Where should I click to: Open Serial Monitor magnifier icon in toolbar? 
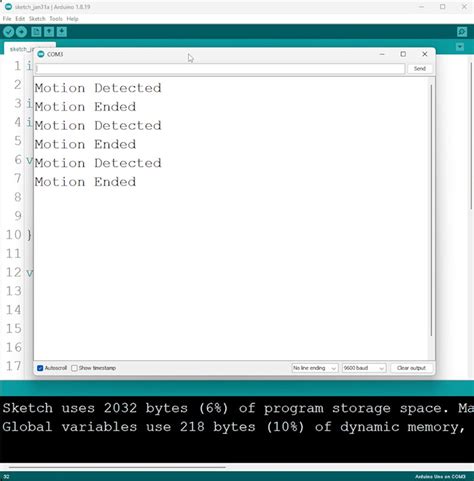coord(462,32)
